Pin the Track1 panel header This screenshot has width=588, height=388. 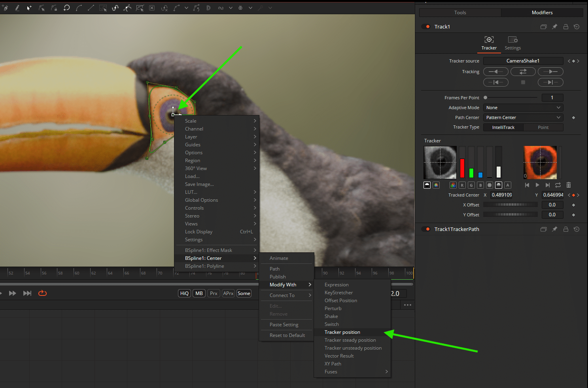(554, 26)
